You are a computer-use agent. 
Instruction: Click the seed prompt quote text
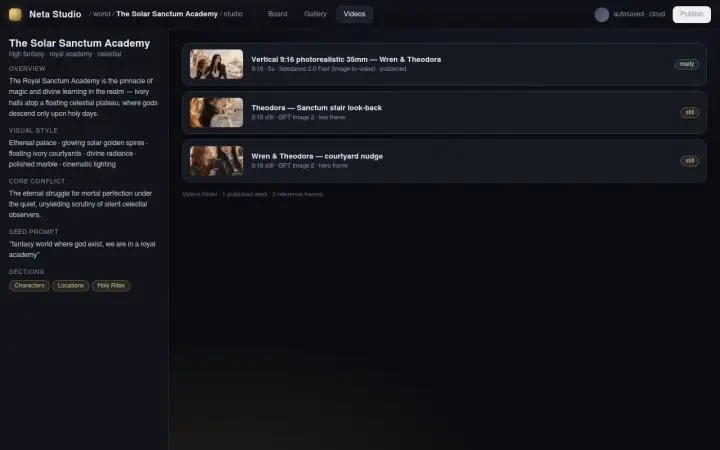[82, 249]
